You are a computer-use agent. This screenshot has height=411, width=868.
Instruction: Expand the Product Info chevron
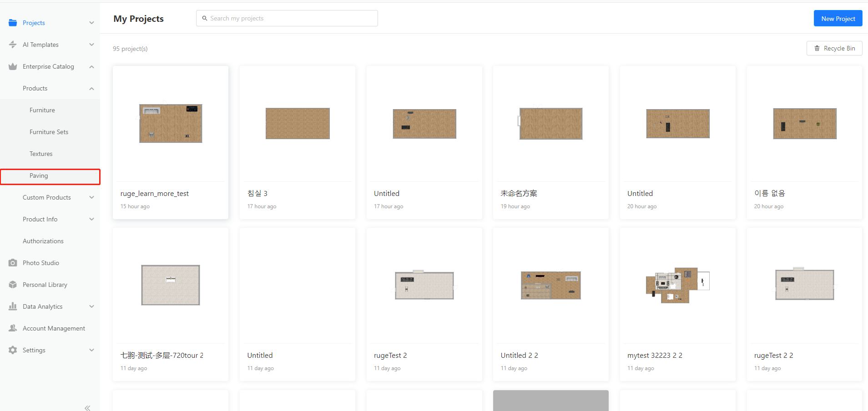tap(91, 219)
